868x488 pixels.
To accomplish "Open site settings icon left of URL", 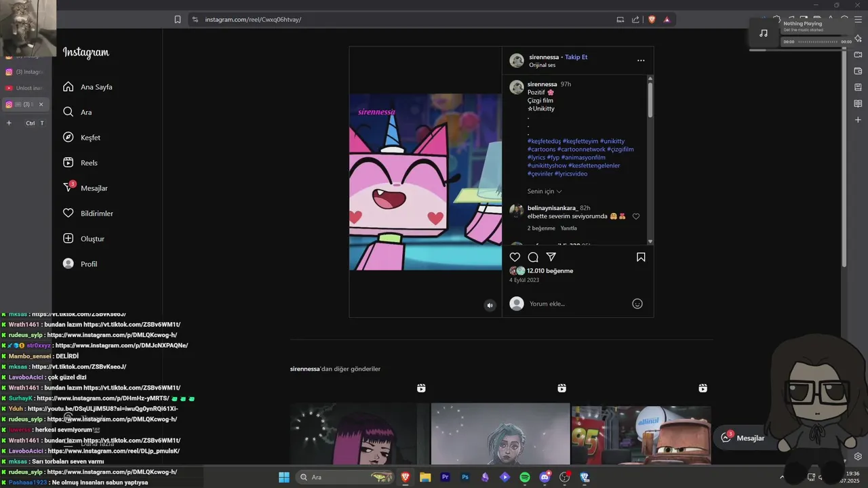I will 195,20.
